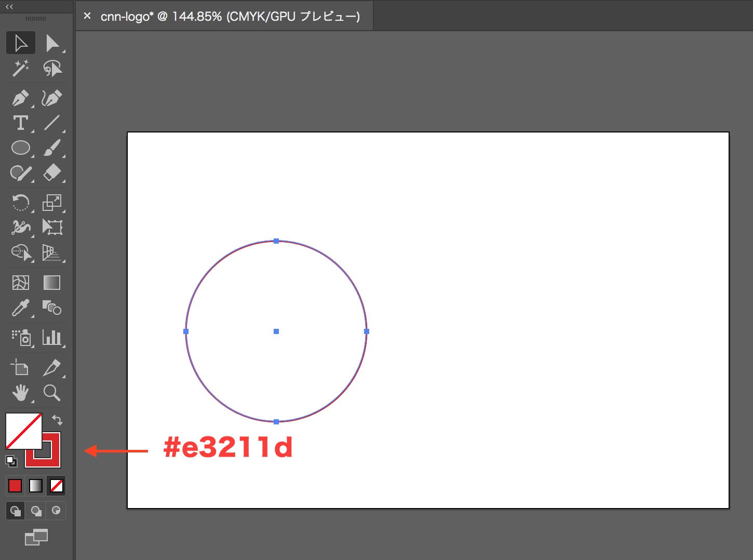The width and height of the screenshot is (753, 560).
Task: Enable Draw Behind mode
Action: (36, 511)
